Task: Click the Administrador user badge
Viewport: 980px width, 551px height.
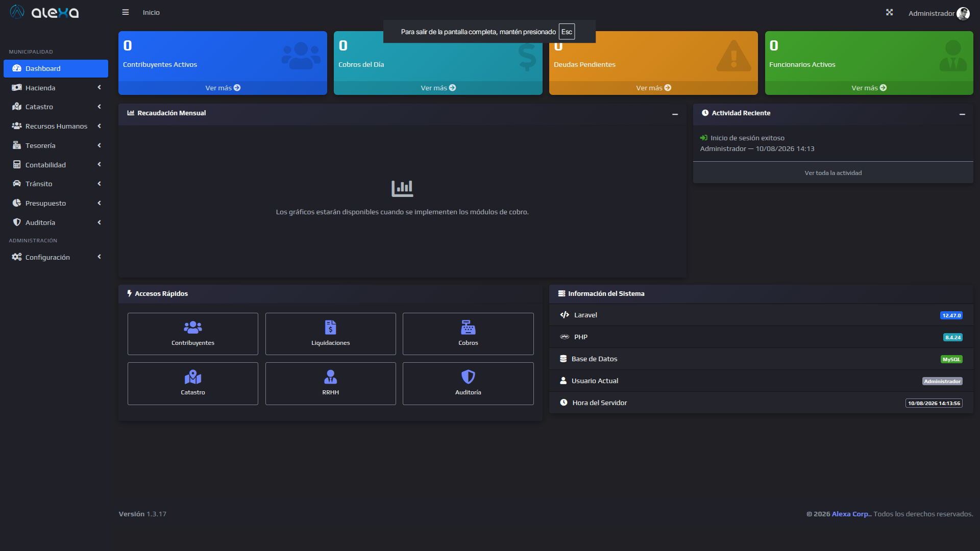Action: click(x=942, y=381)
